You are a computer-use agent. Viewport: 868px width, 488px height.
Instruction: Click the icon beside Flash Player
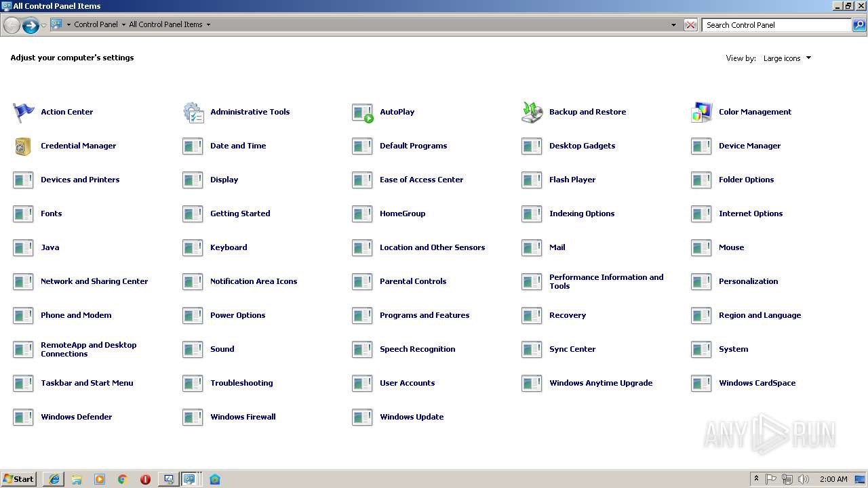point(532,180)
